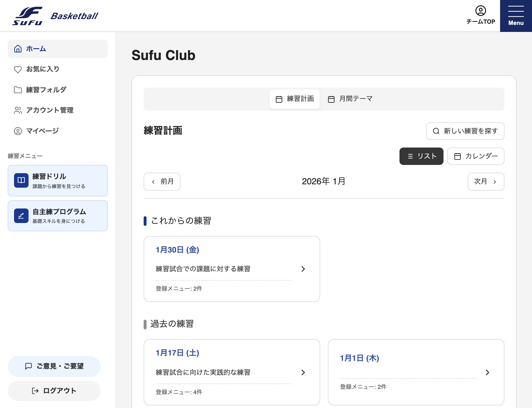This screenshot has height=408, width=532.
Task: Open 自主練プログラム card
Action: point(58,216)
